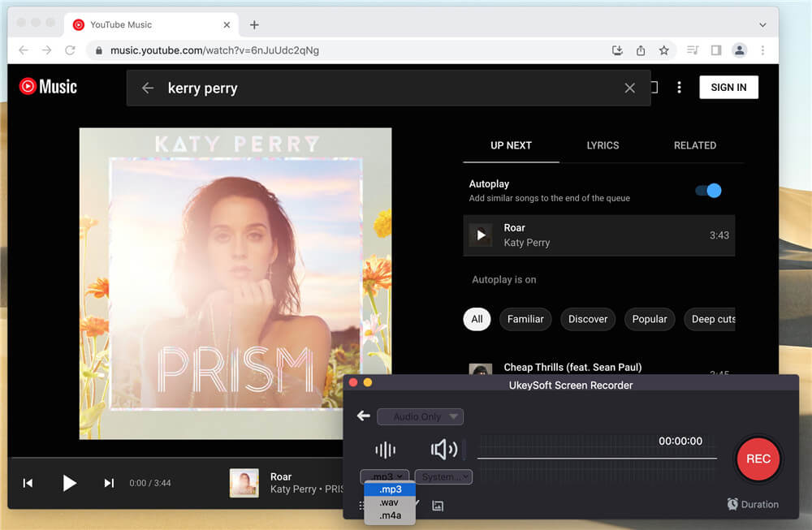
Task: Open the Chrome three-dot menu
Action: point(762,50)
